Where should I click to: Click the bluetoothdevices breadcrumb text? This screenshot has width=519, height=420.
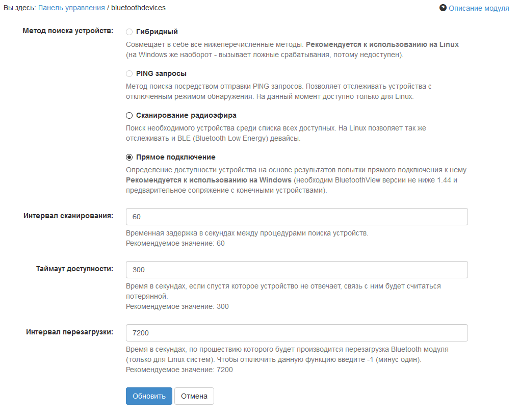click(x=138, y=8)
